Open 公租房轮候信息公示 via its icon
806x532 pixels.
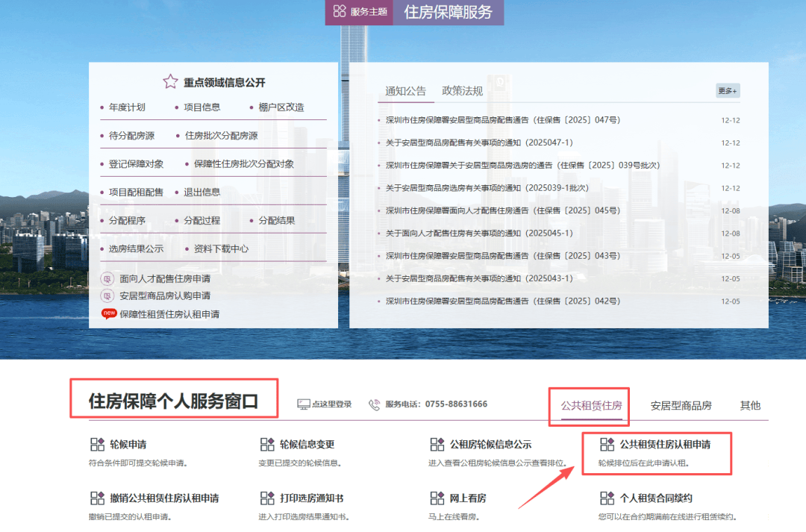[x=439, y=443]
